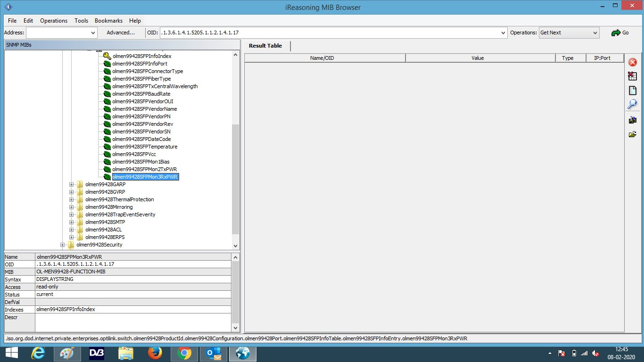Image resolution: width=644 pixels, height=362 pixels.
Task: Expand the olmen99428TrapEventSeverity node
Action: [72, 214]
